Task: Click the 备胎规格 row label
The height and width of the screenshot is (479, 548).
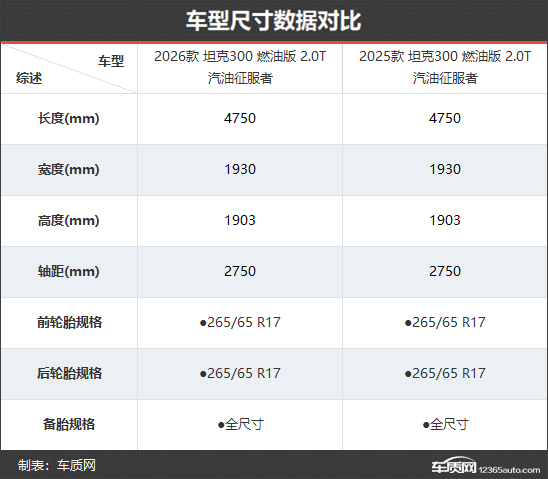Action: point(69,424)
